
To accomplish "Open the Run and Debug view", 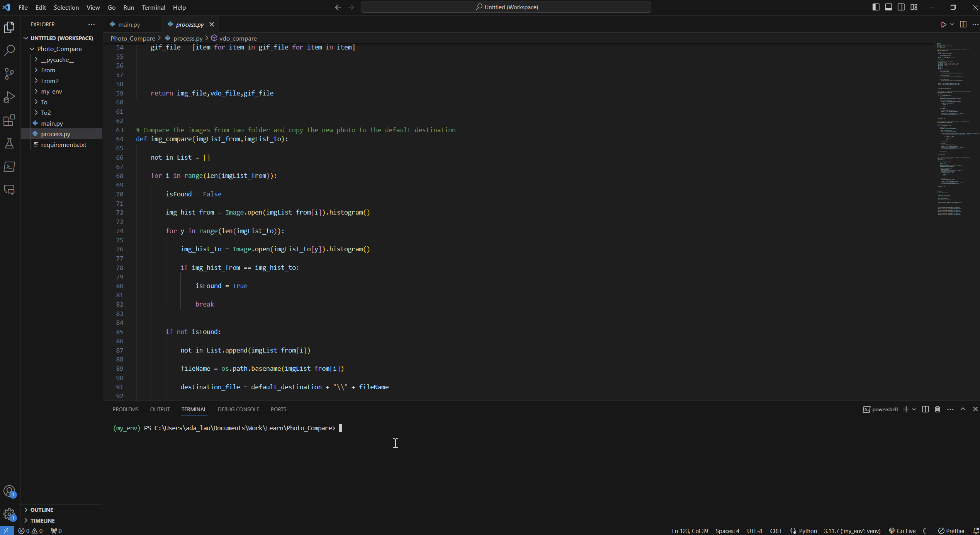I will pyautogui.click(x=9, y=97).
